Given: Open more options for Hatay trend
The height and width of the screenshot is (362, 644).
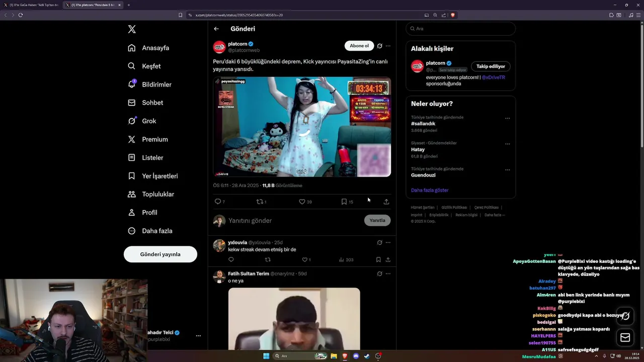Looking at the screenshot, I should pyautogui.click(x=507, y=144).
